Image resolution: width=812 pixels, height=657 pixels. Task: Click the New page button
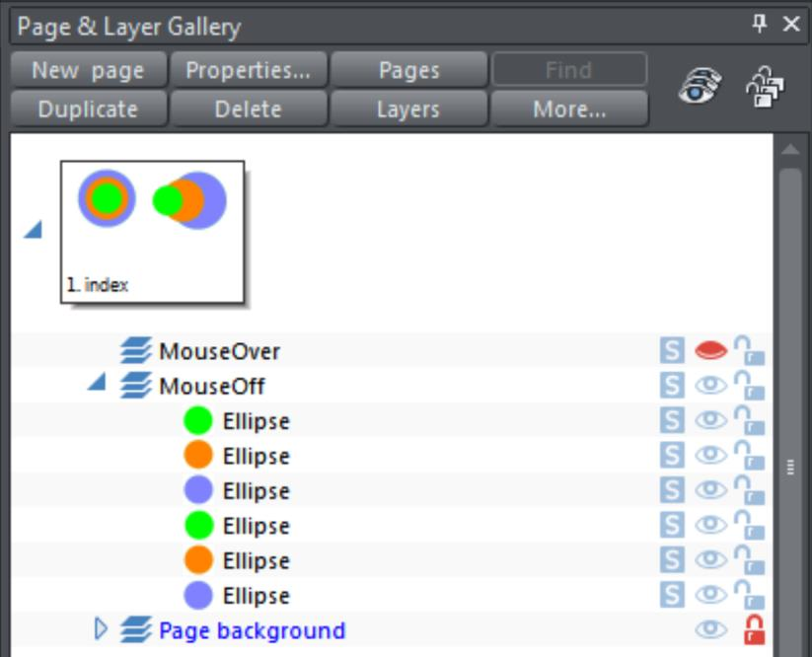(88, 70)
